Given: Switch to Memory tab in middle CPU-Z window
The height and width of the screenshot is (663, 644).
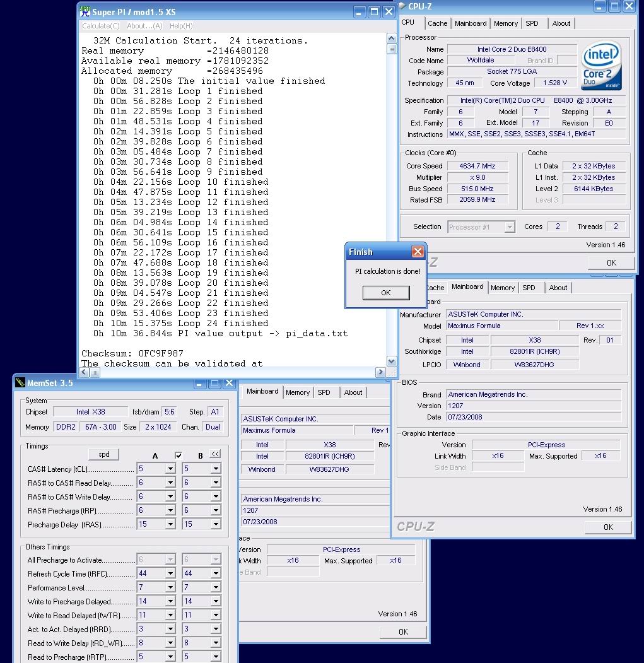Looking at the screenshot, I should [502, 288].
